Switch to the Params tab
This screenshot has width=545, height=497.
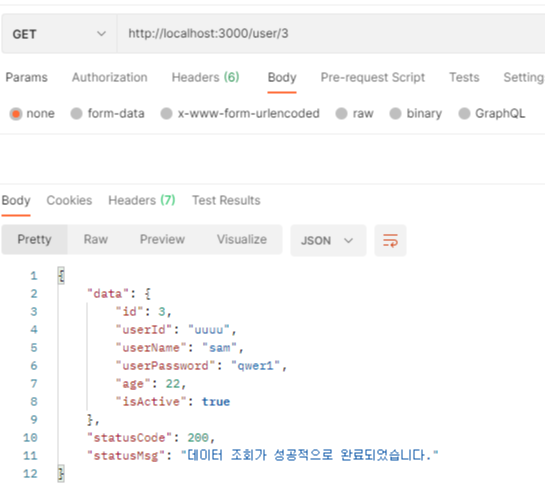(26, 77)
